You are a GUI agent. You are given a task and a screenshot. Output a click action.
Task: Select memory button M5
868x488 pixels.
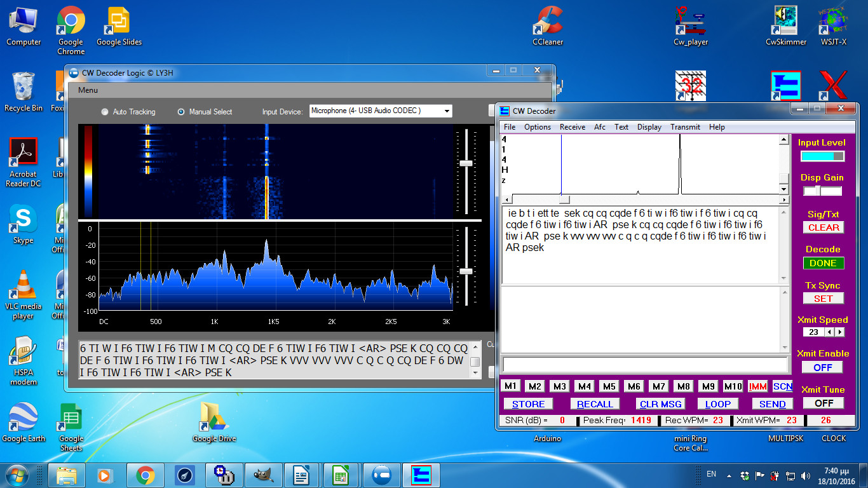(x=609, y=386)
